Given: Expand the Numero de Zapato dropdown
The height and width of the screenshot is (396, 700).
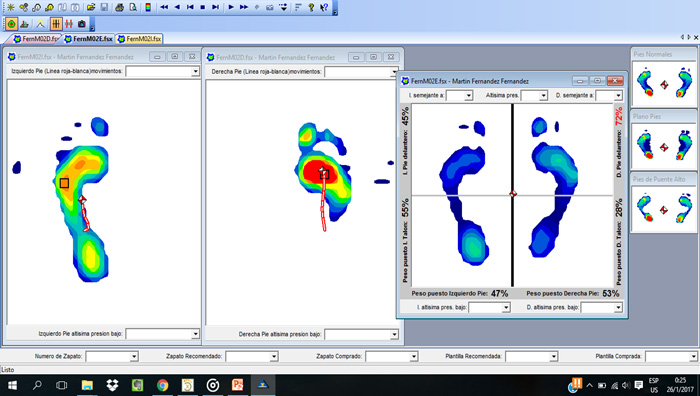Looking at the screenshot, I should coord(134,356).
